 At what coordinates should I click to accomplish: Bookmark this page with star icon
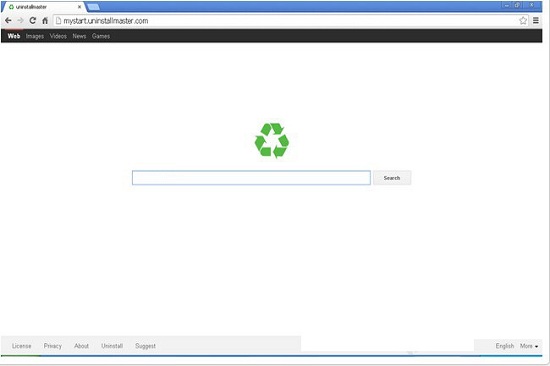[x=523, y=21]
